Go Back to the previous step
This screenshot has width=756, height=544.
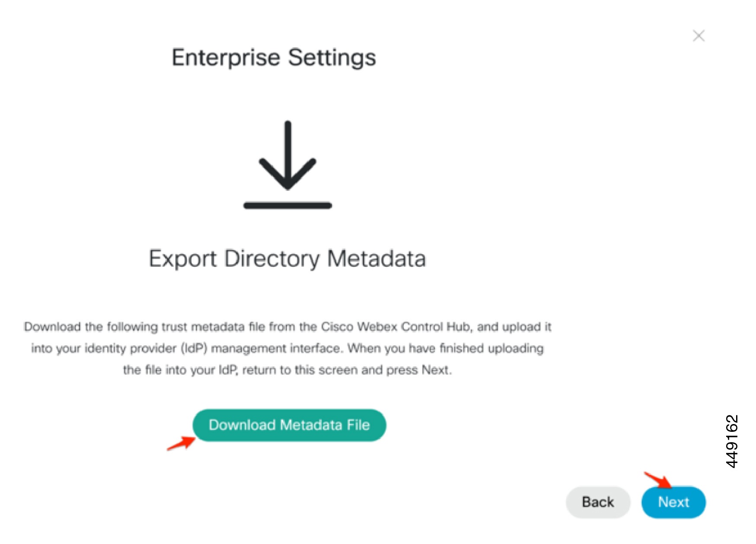(x=598, y=502)
